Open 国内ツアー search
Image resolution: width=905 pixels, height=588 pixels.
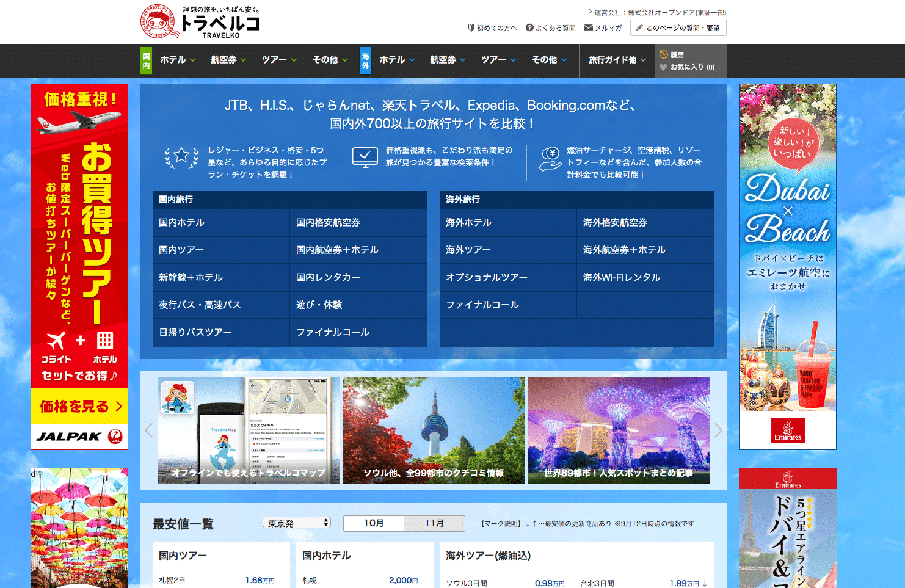pos(220,250)
